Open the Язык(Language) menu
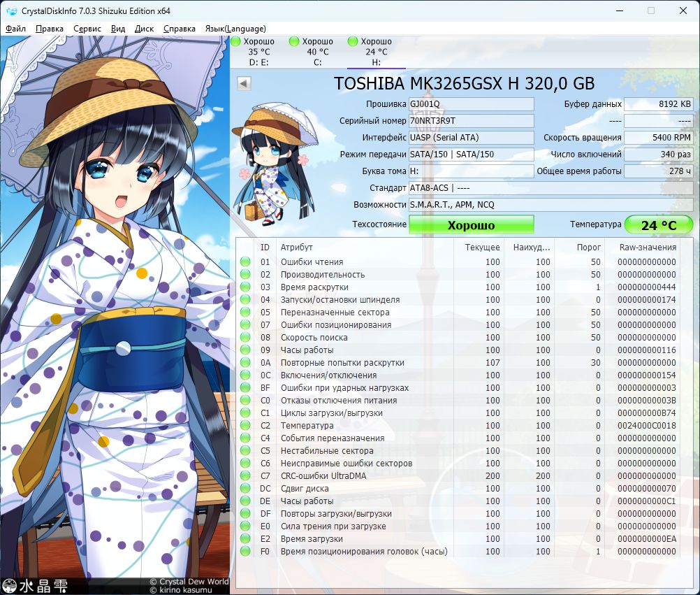 235,29
